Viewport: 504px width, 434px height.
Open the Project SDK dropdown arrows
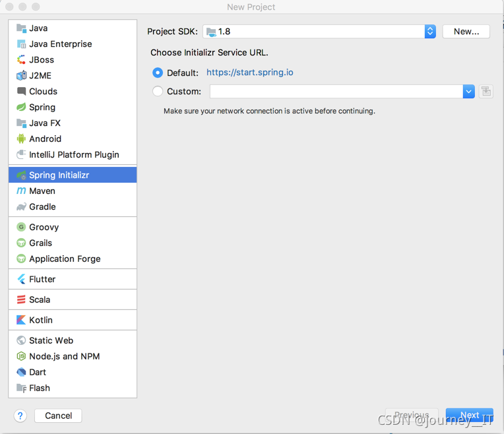click(430, 32)
